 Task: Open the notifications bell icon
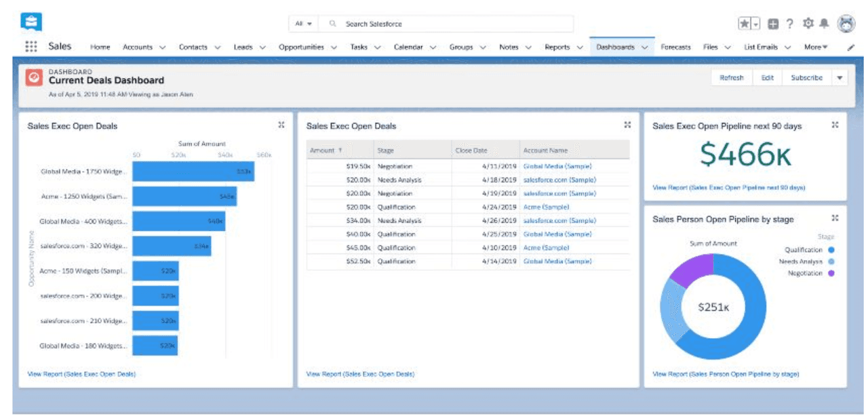pos(824,24)
